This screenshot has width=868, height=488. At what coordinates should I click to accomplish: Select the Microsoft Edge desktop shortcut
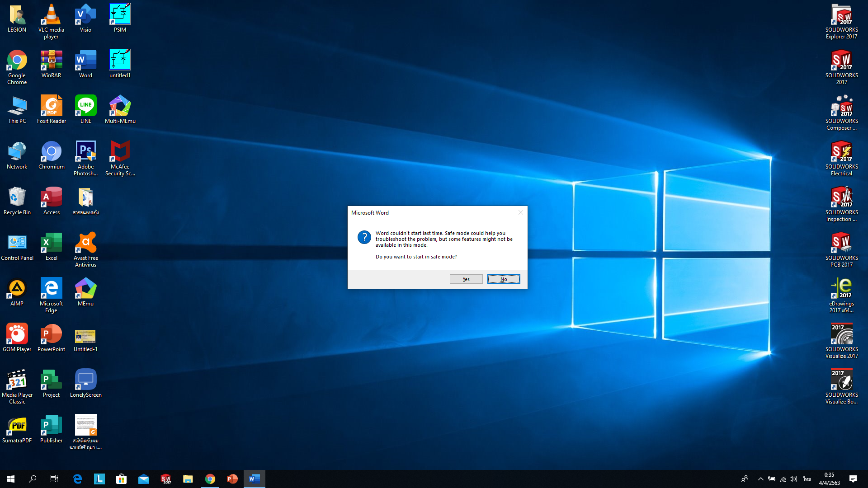coord(51,296)
